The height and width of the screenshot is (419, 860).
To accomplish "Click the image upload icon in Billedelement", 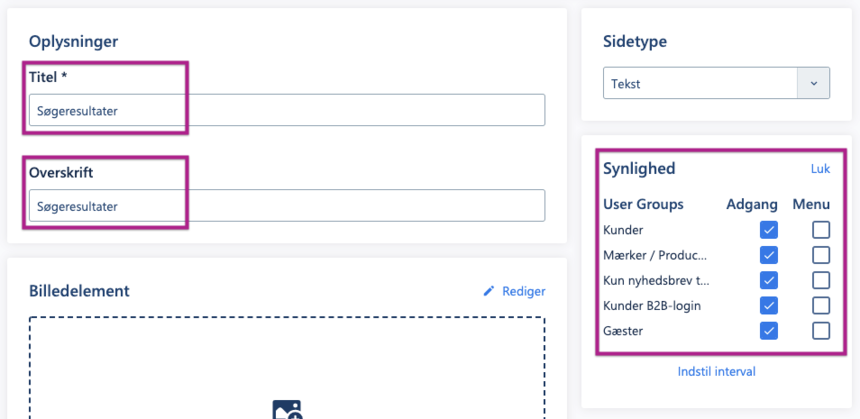I will 287,410.
